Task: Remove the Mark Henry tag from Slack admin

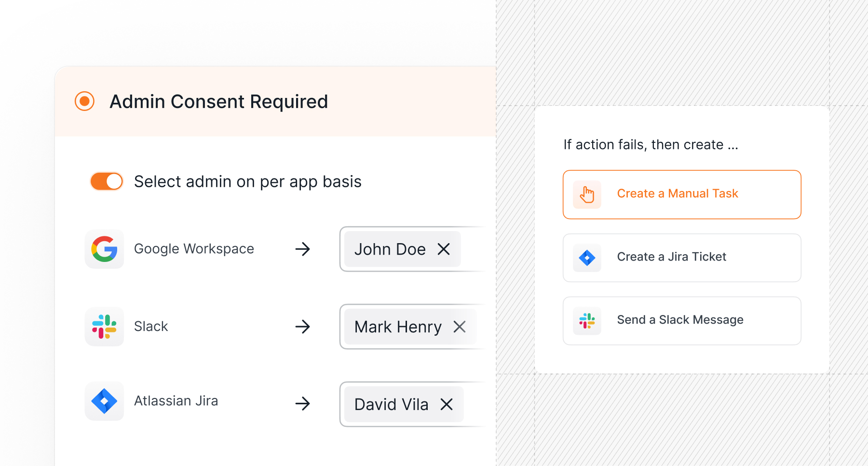Action: point(460,327)
